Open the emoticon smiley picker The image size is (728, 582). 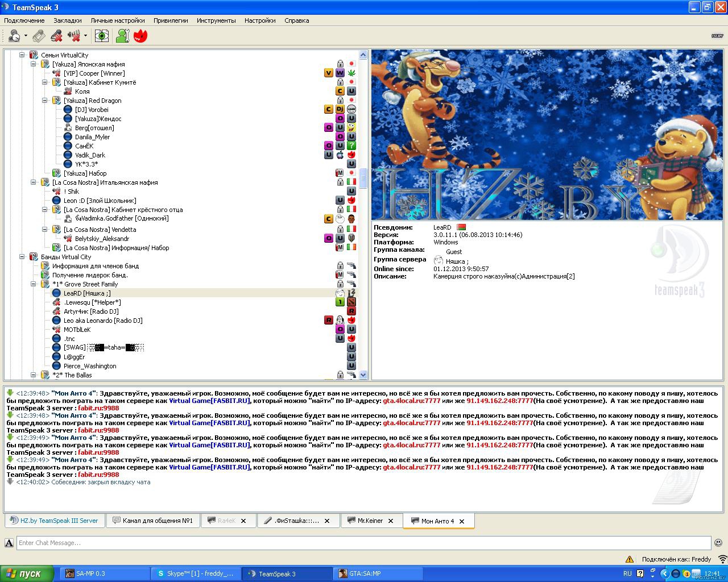pos(718,543)
